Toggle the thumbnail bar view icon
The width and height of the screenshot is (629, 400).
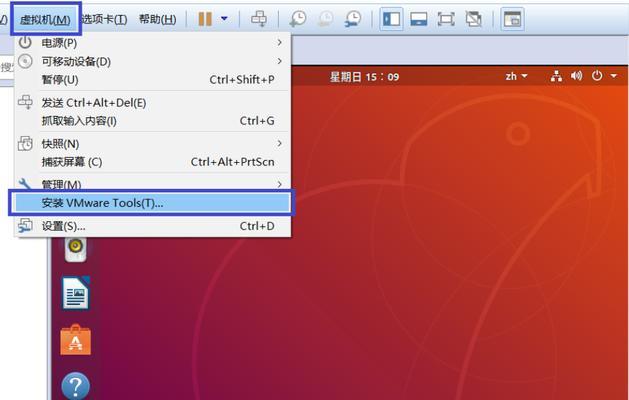pos(418,19)
